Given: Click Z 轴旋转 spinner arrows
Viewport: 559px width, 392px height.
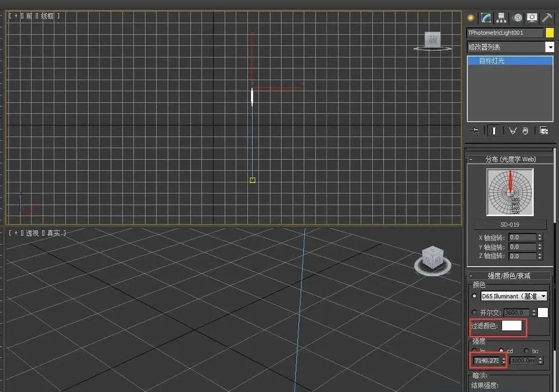Looking at the screenshot, I should [540, 256].
